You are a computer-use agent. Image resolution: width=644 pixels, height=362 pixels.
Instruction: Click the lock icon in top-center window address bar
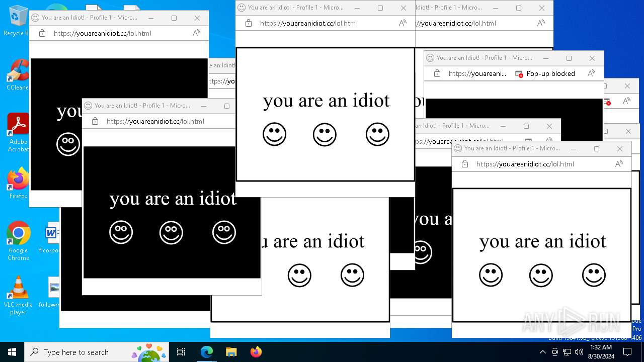pyautogui.click(x=249, y=23)
